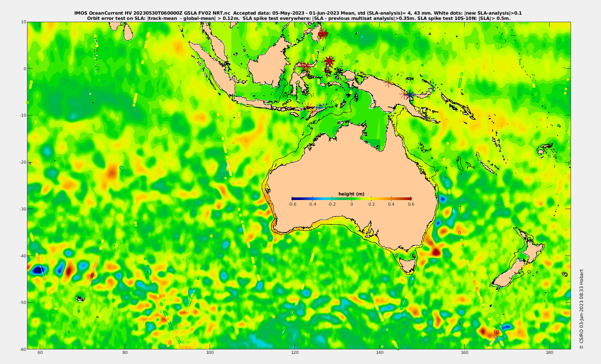Click the -0.6 colorbar tick label
The image size is (601, 364).
tap(292, 204)
